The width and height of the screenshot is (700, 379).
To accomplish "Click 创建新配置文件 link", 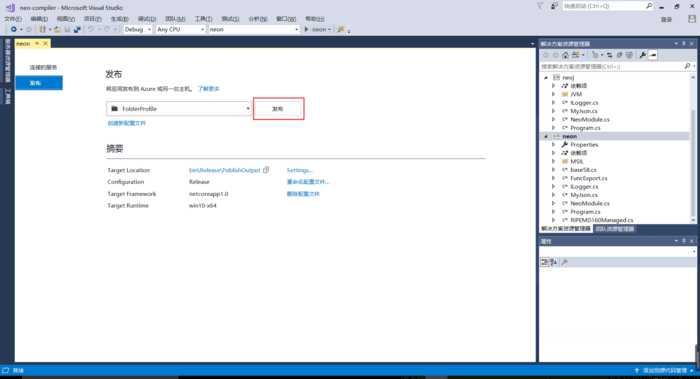I will [x=127, y=123].
